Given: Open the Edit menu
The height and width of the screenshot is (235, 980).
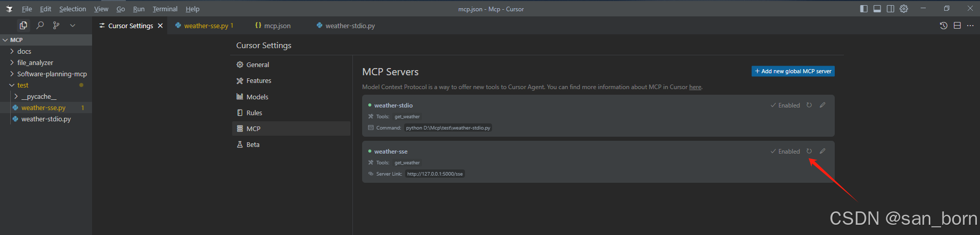Looking at the screenshot, I should point(46,9).
